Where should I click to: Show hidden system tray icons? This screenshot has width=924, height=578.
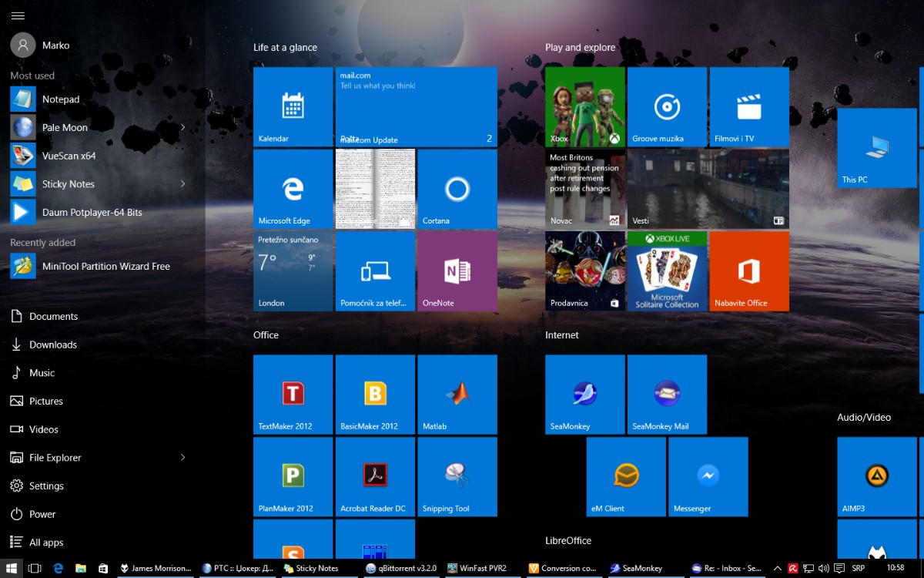coord(777,569)
